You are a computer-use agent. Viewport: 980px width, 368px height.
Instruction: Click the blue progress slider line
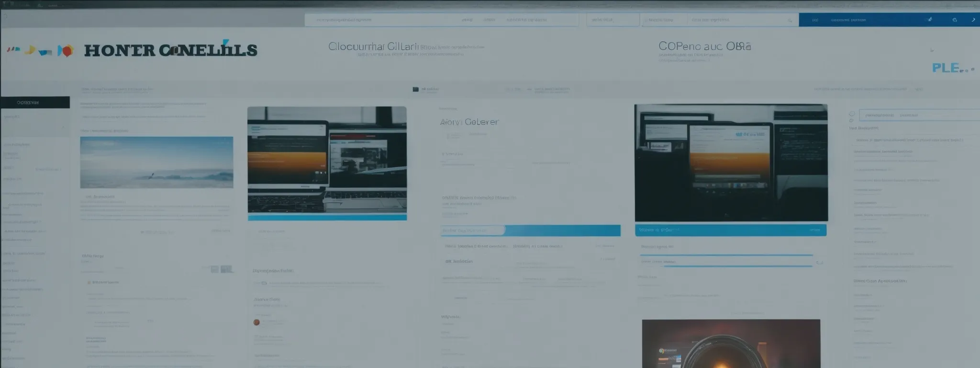tap(726, 255)
